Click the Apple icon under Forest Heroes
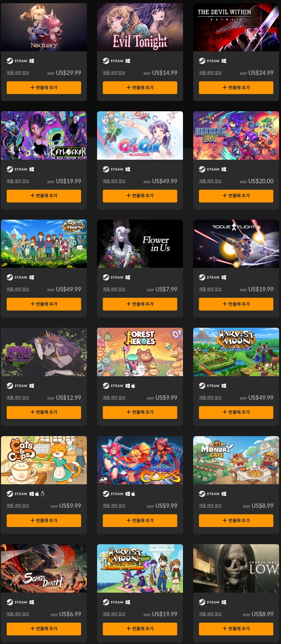The width and height of the screenshot is (281, 644). 133,386
